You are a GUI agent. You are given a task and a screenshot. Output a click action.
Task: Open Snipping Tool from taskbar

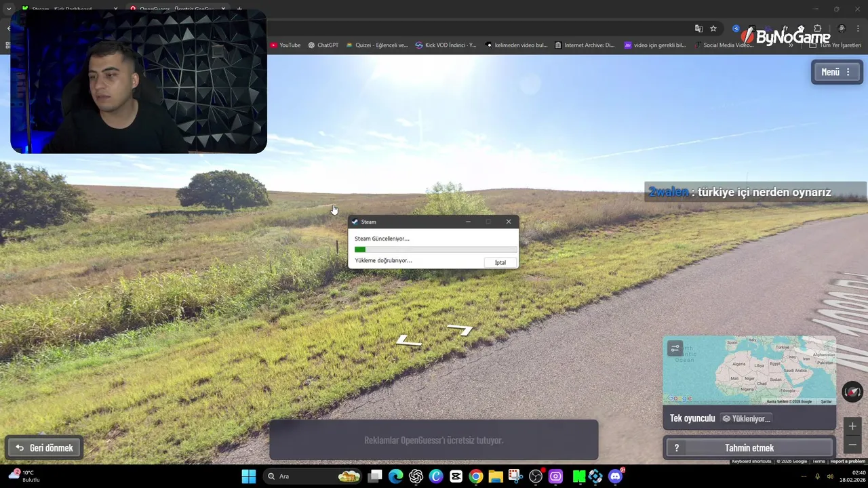pyautogui.click(x=515, y=476)
